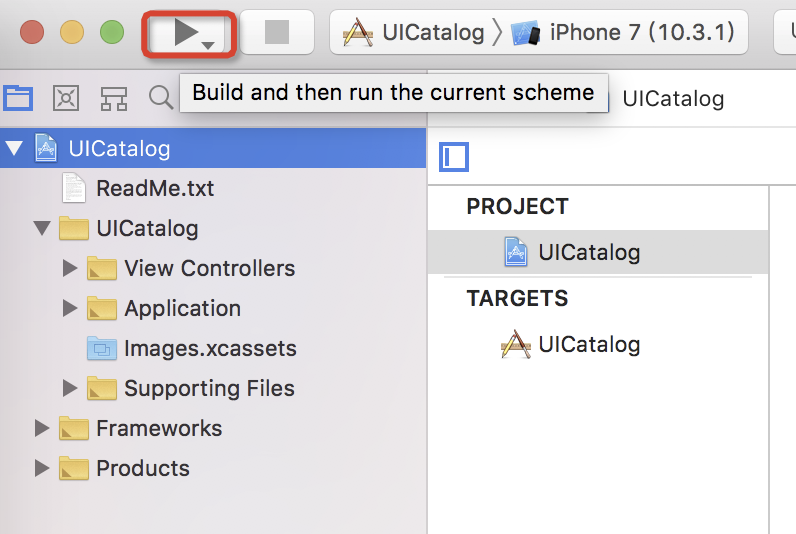Collapse the UICatalog root project
The height and width of the screenshot is (534, 796).
pos(14,149)
